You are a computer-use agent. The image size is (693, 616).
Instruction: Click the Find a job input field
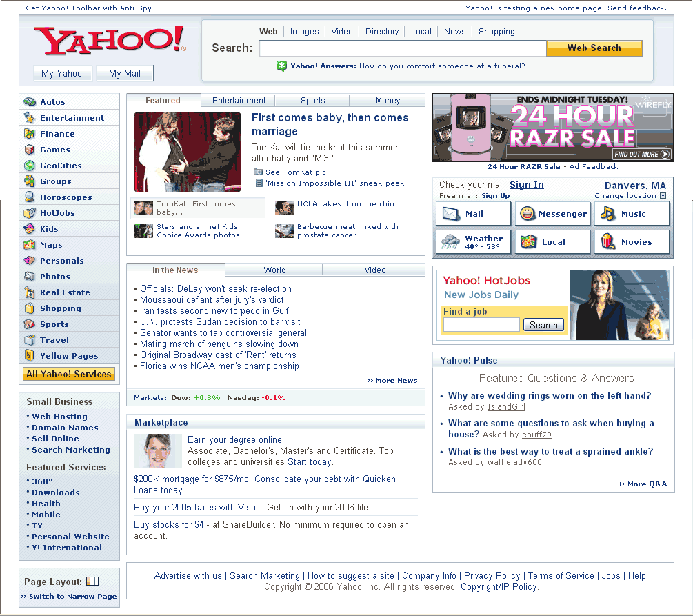(481, 325)
